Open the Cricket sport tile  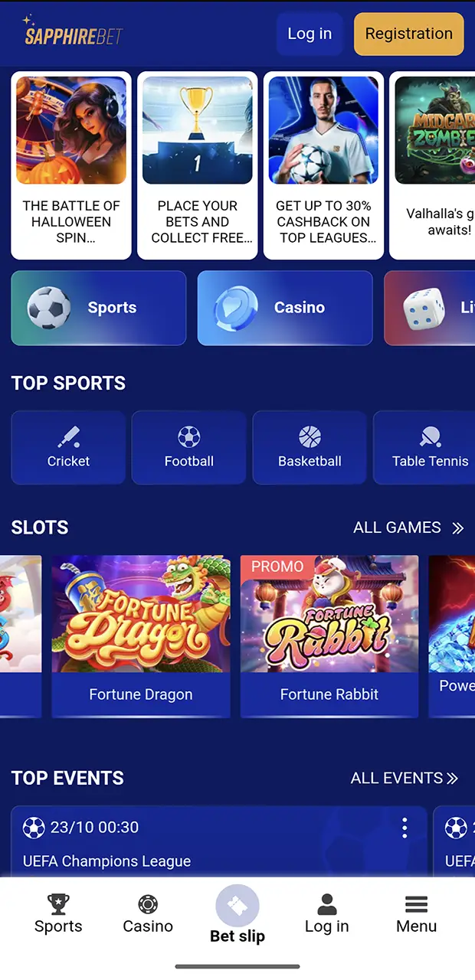(68, 447)
